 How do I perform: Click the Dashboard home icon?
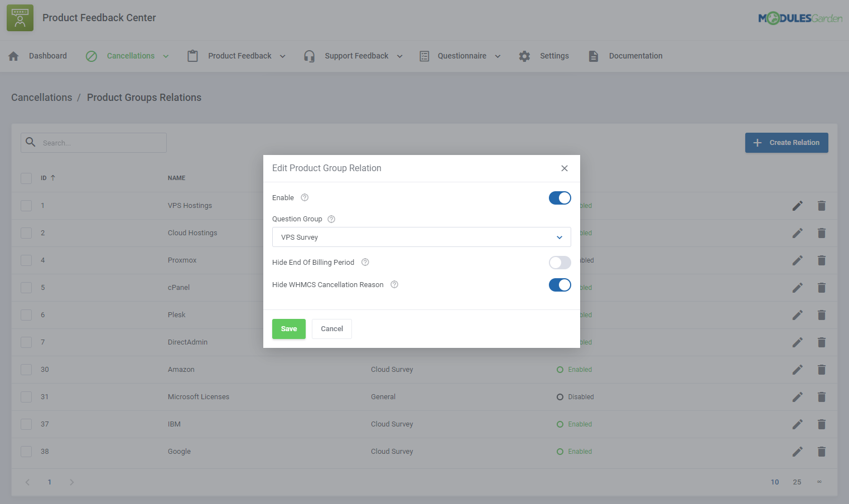[x=13, y=56]
